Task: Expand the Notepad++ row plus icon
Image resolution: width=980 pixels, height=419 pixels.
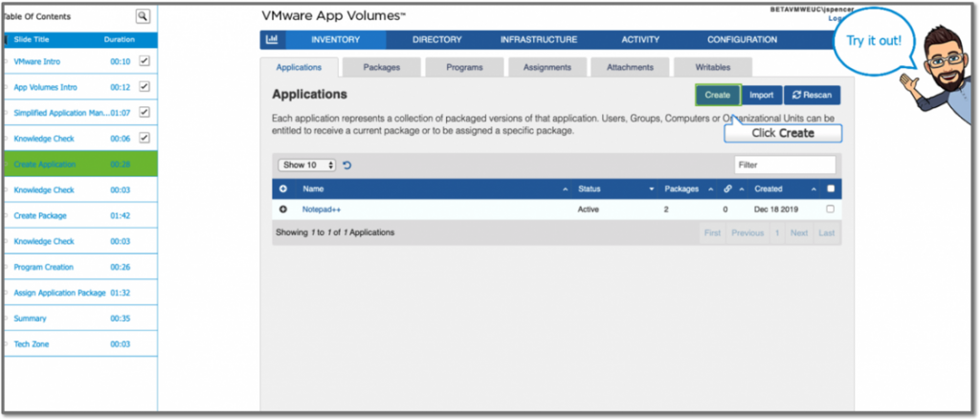Action: point(283,209)
